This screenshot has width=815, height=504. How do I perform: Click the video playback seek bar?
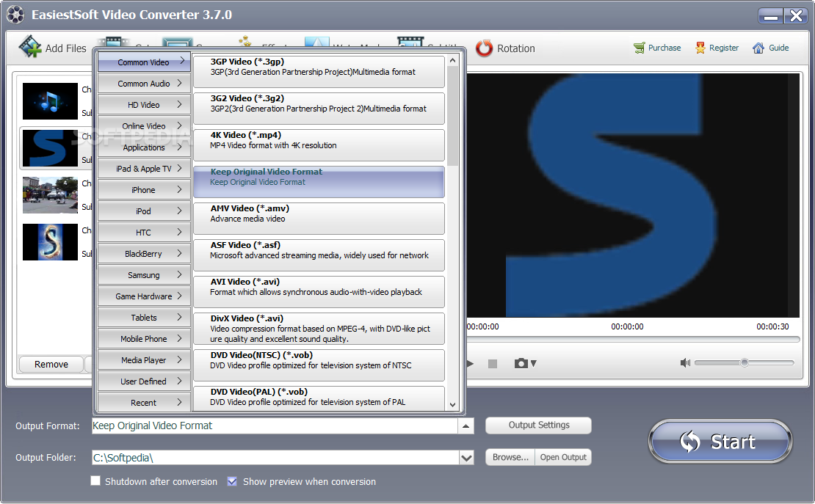tap(633, 339)
